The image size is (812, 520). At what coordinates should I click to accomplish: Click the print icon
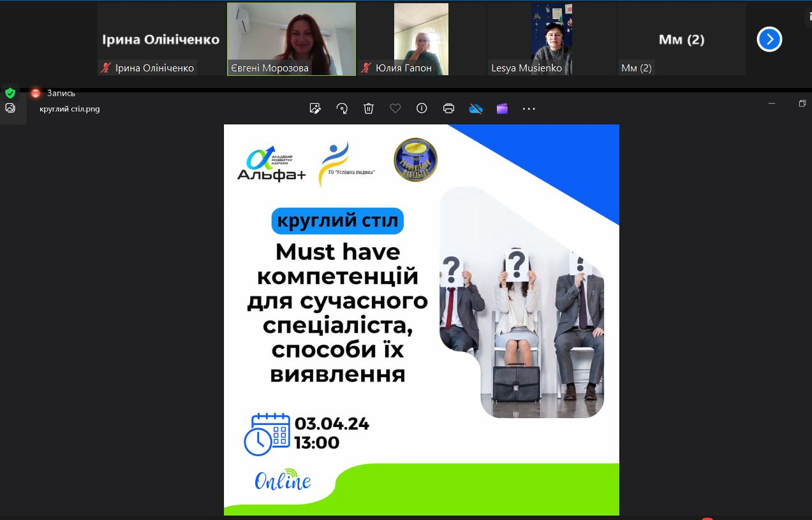448,108
